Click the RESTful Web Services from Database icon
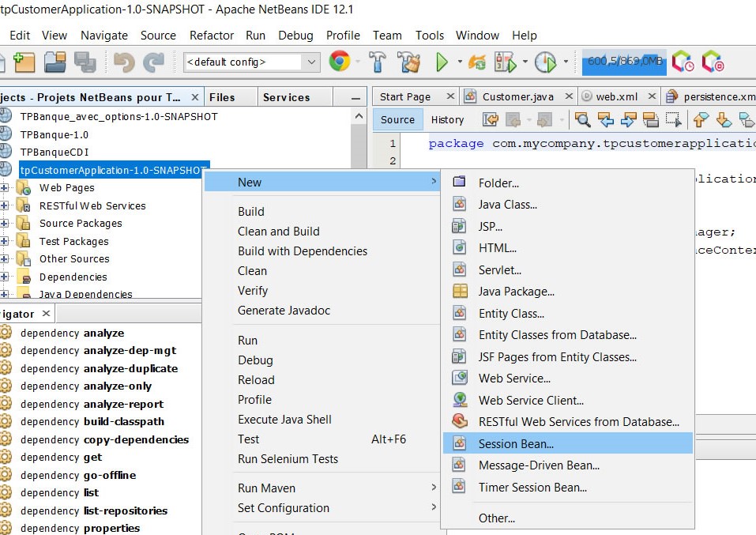The height and width of the screenshot is (535, 756). 460,421
